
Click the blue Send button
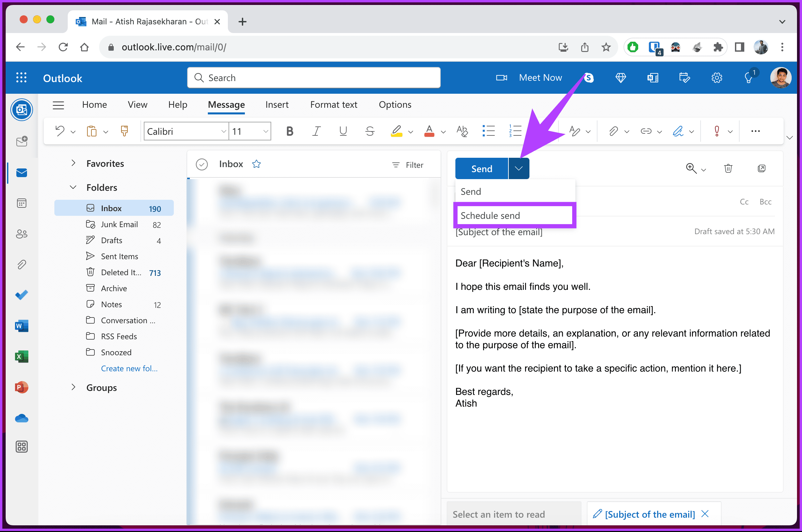481,169
